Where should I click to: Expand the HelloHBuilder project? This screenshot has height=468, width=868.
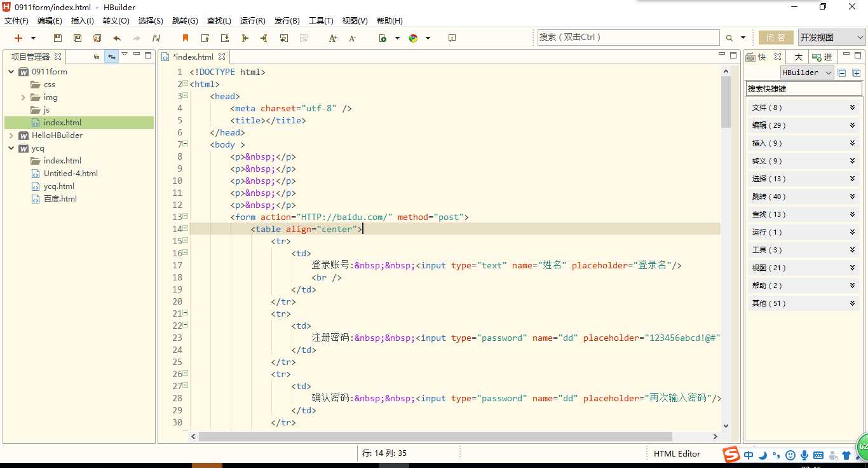(x=11, y=135)
